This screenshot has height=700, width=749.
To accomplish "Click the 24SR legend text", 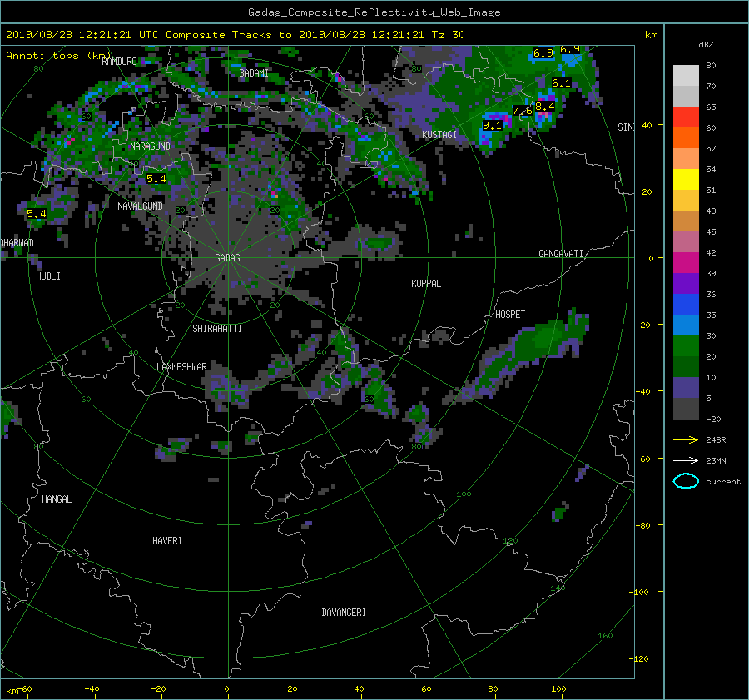I will tap(716, 440).
